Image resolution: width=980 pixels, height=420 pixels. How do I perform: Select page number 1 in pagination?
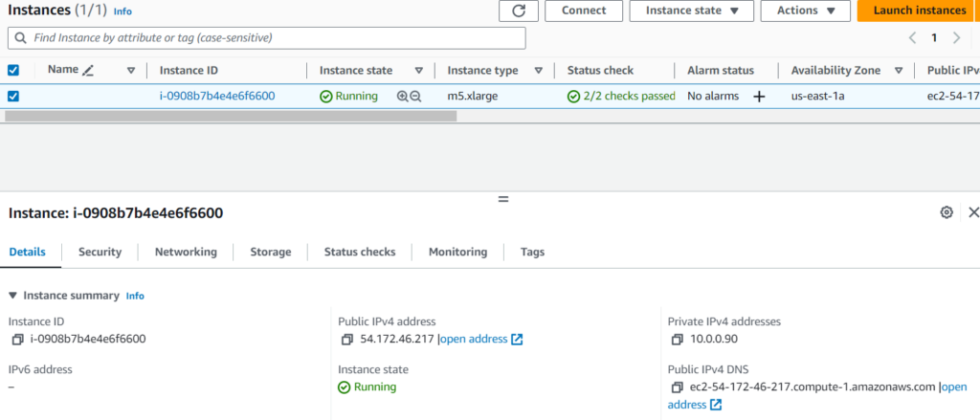[934, 38]
